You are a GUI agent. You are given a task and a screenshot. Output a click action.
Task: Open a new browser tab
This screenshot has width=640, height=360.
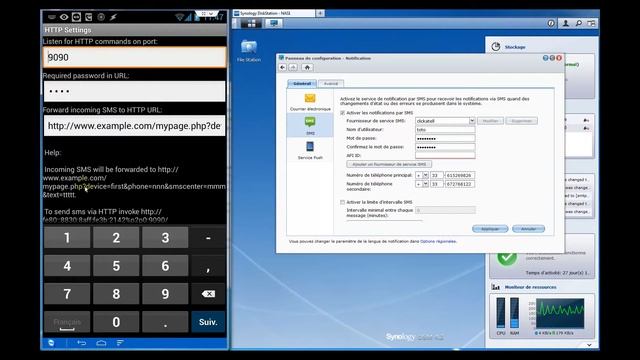point(320,13)
